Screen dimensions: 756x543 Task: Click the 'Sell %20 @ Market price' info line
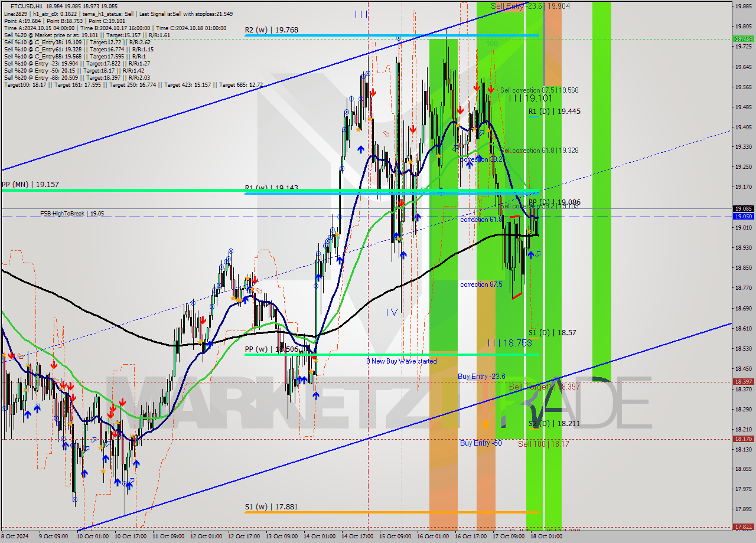point(87,35)
